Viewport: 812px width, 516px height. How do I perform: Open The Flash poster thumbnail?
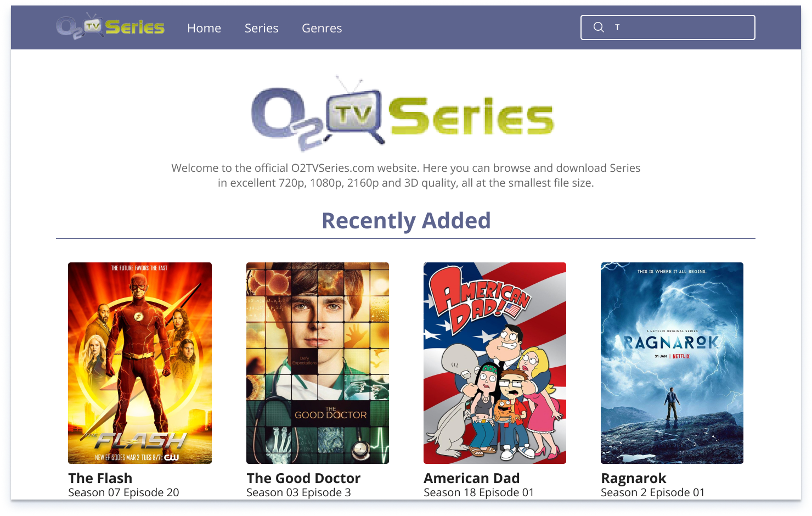(x=140, y=363)
